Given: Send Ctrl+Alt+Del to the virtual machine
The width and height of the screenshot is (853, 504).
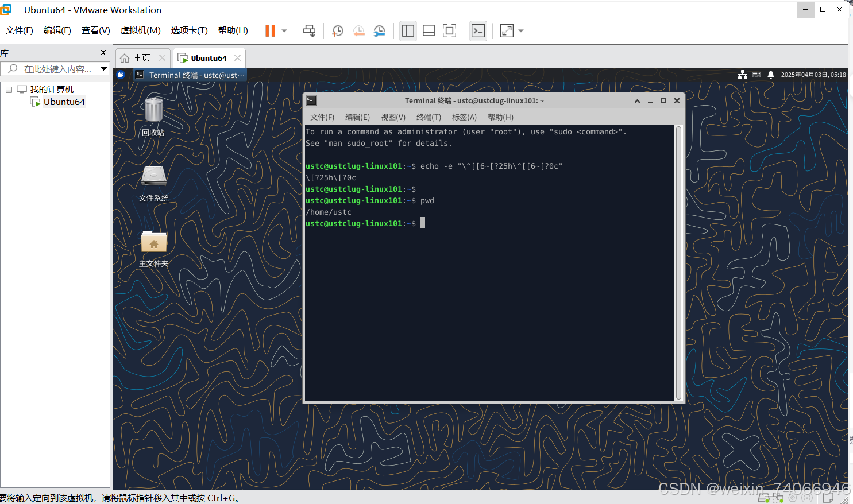Looking at the screenshot, I should (x=309, y=31).
